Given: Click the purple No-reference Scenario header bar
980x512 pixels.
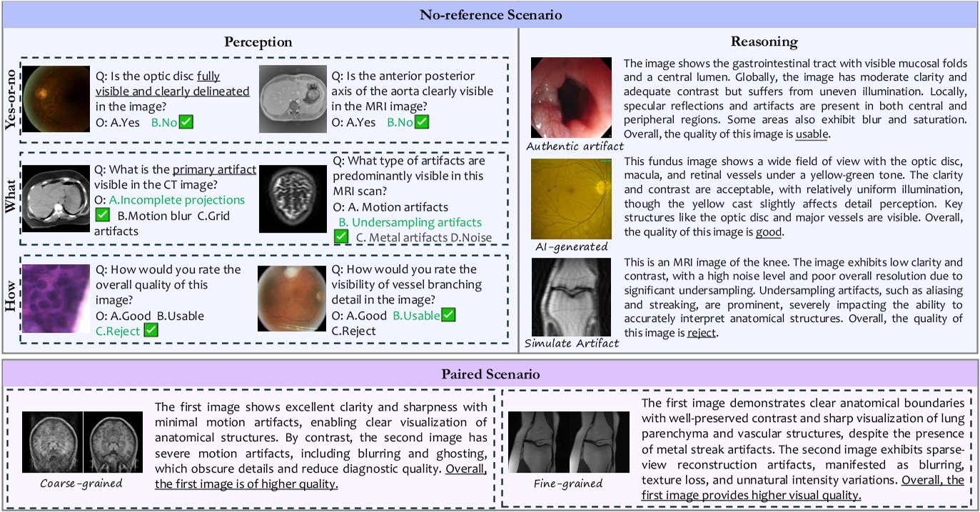Looking at the screenshot, I should click(490, 13).
